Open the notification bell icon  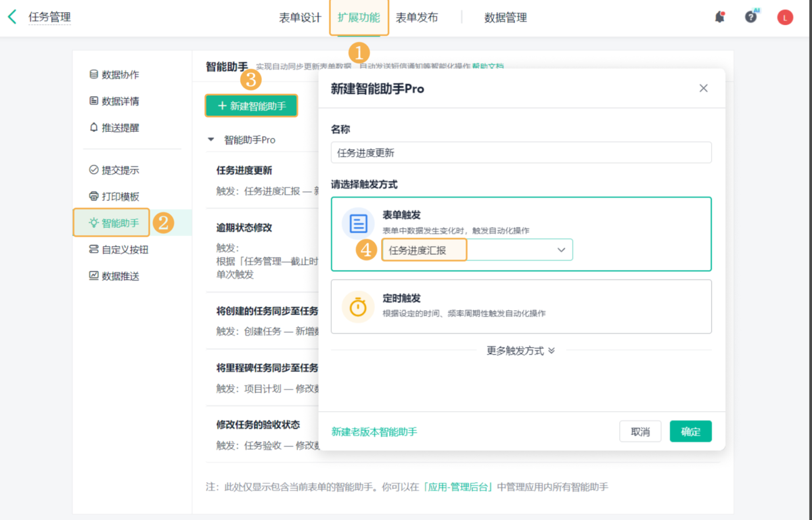coord(719,18)
